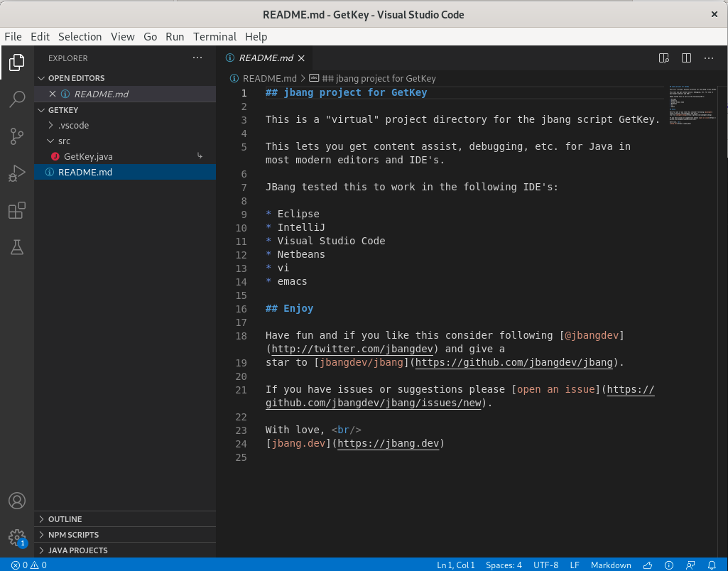Close the README.md editor tab

tap(301, 58)
